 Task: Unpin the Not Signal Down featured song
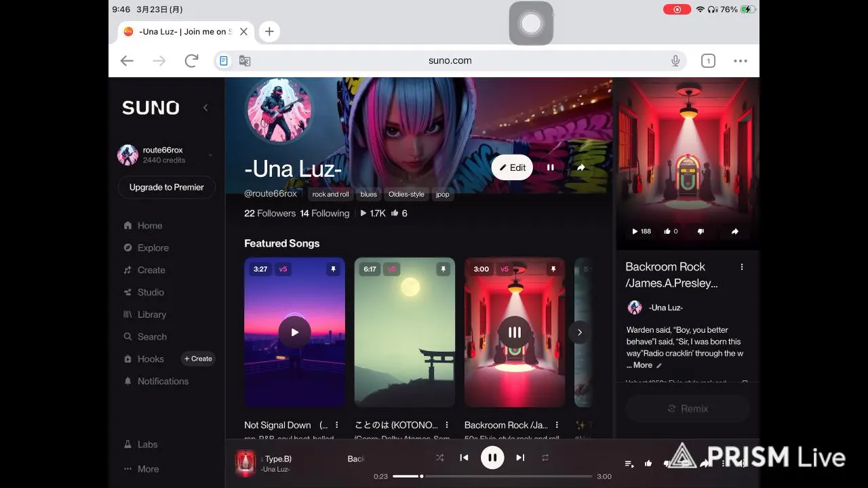[333, 269]
